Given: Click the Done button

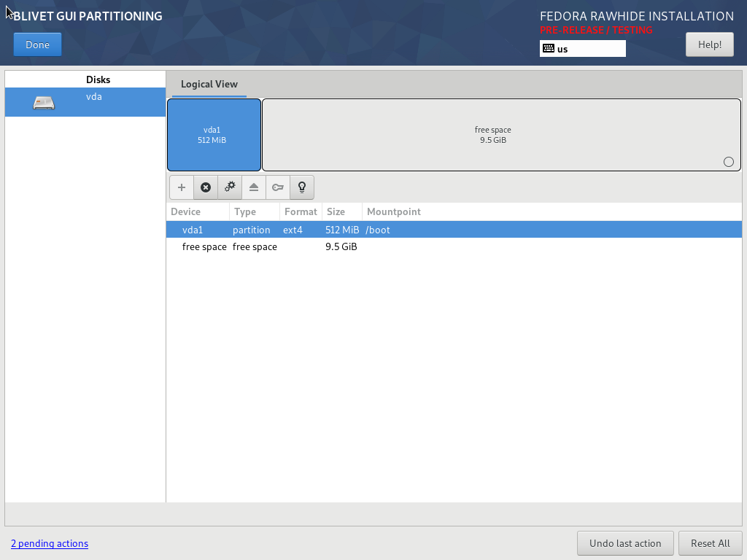Looking at the screenshot, I should tap(38, 44).
